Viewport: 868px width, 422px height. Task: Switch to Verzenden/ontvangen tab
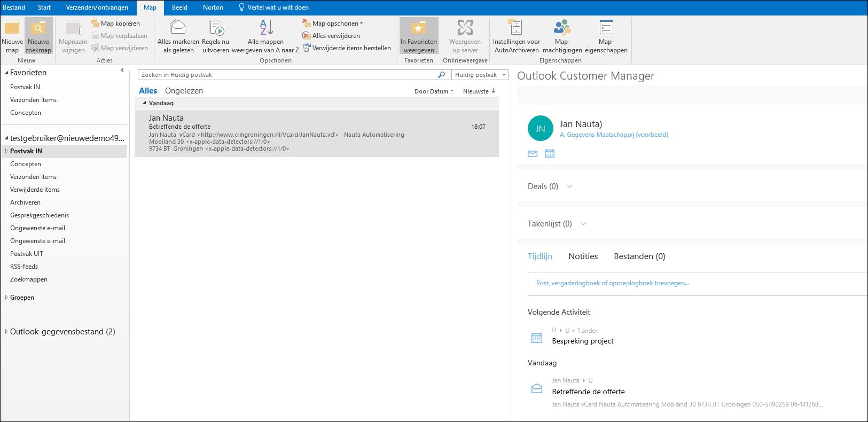coord(97,7)
